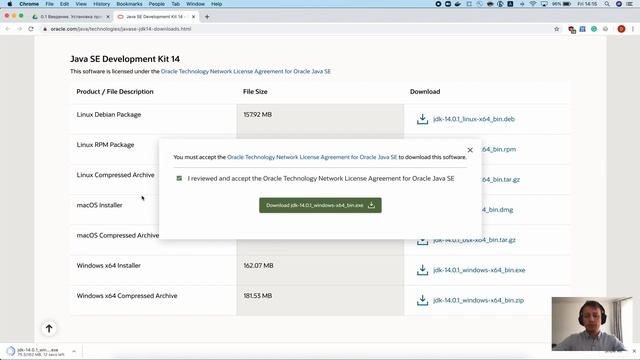Click the green circular extension icon

click(x=594, y=29)
